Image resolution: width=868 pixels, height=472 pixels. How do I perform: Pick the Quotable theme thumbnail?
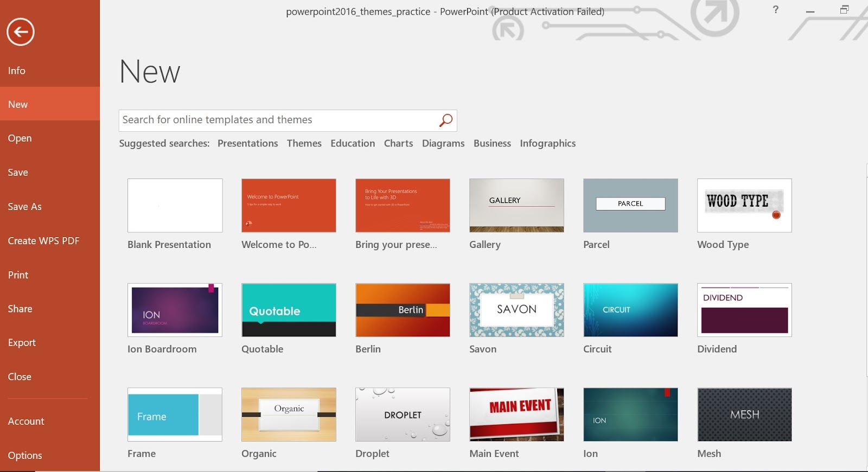tap(289, 310)
